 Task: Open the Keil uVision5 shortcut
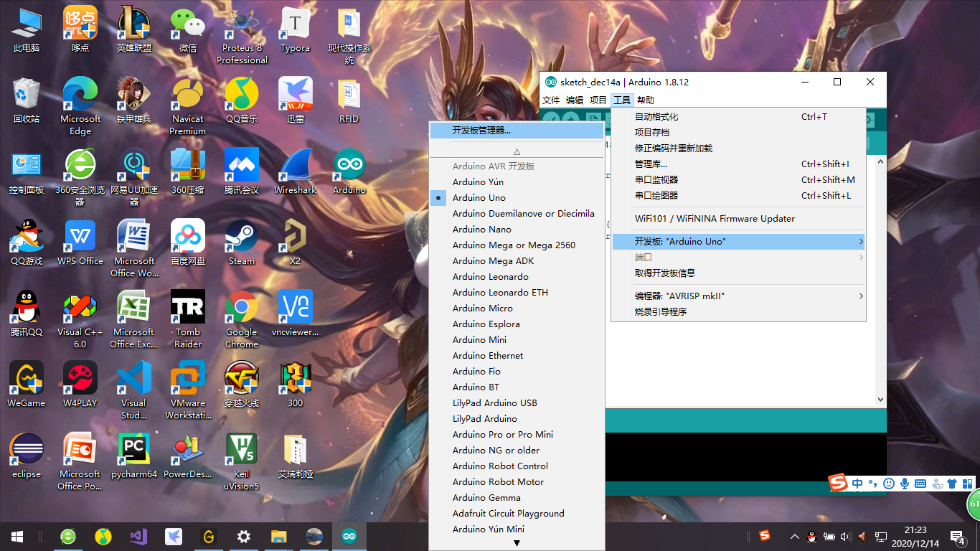(x=242, y=461)
